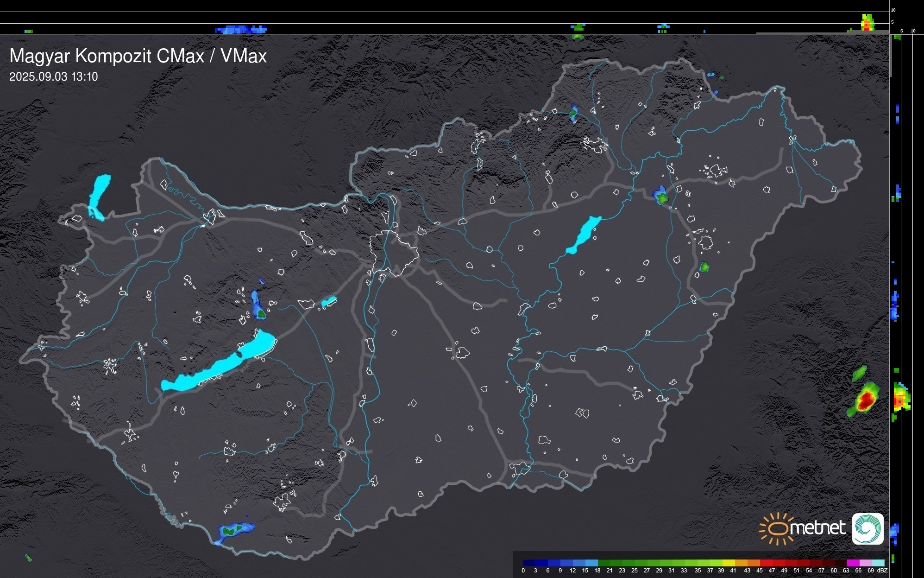Click the 2025.09.03 13:10 timestamp
924x578 pixels.
[x=54, y=77]
